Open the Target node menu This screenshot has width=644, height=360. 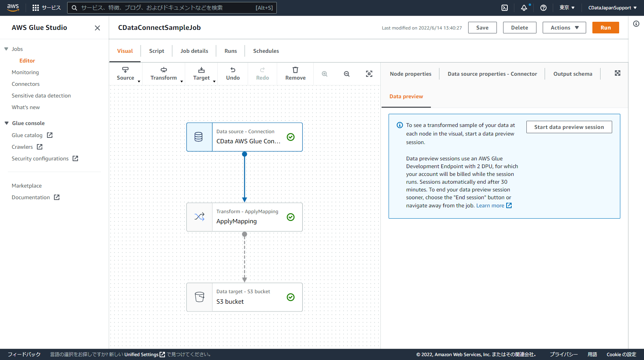click(201, 74)
